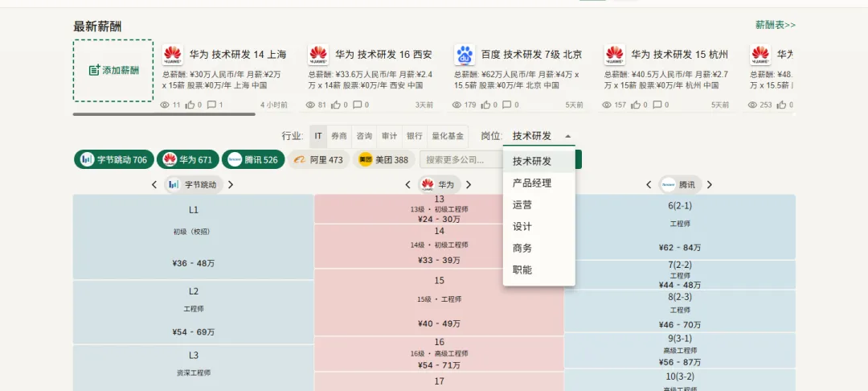Click the 字节跳动 column header pill
868x391 pixels.
[193, 184]
